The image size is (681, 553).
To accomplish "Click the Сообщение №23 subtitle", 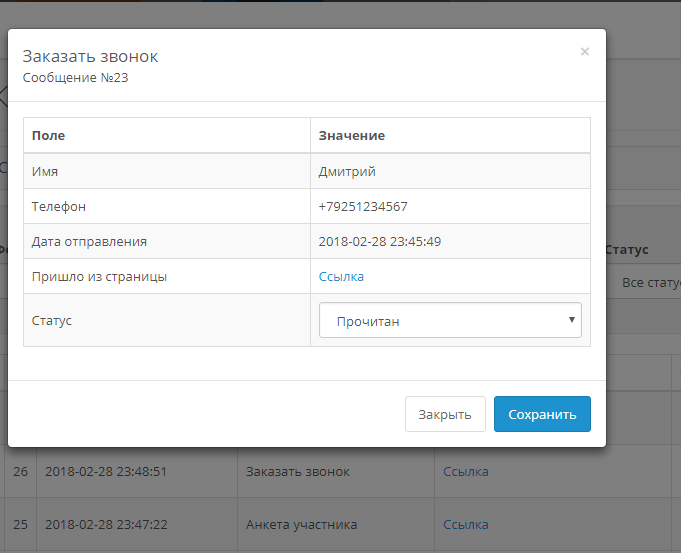I will (x=75, y=78).
